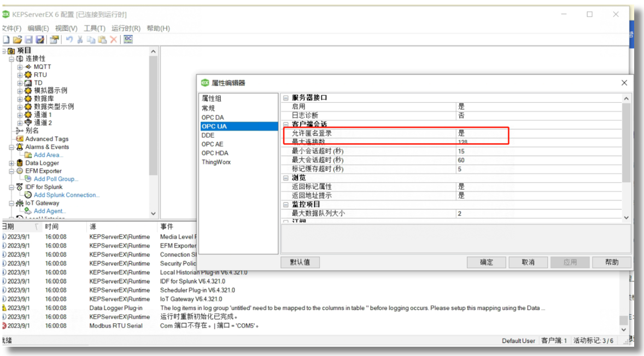Click the Alarms & Events bell icon
The height and width of the screenshot is (356, 644).
tap(20, 147)
